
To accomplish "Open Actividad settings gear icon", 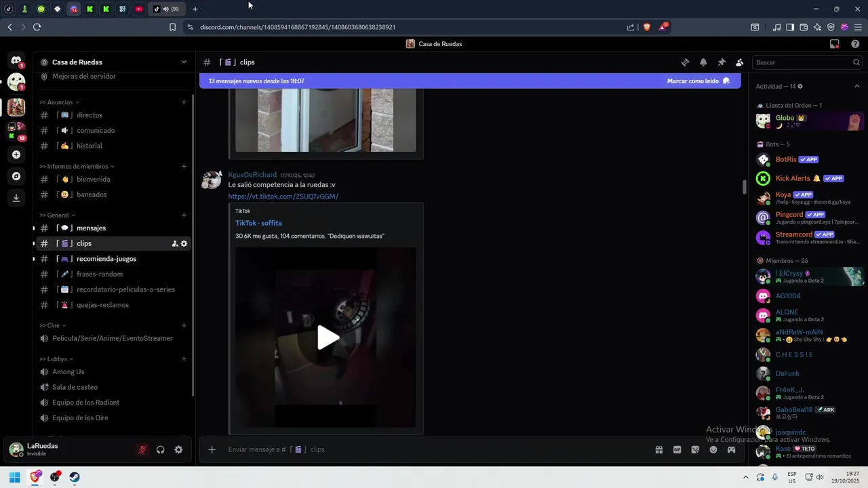I will point(800,87).
